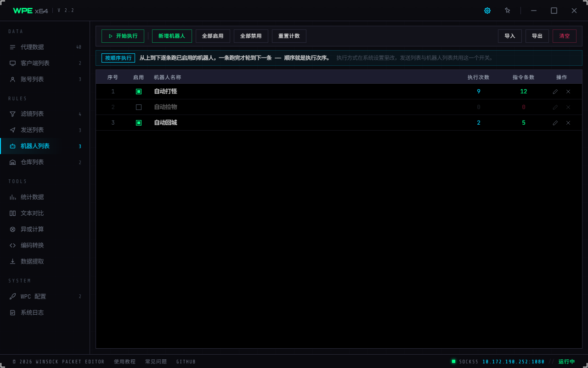Image resolution: width=588 pixels, height=368 pixels.
Task: Click the 运行中 status in the status bar
Action: pyautogui.click(x=566, y=362)
